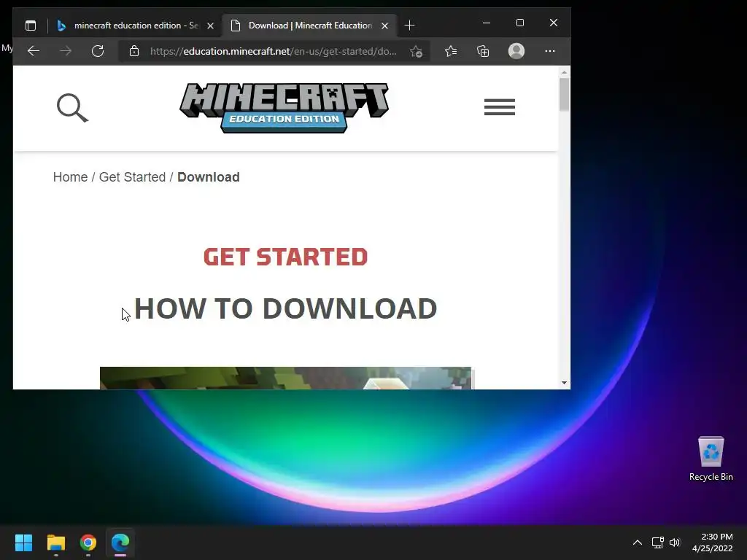Open the volume tray icon
The image size is (747, 560).
pyautogui.click(x=675, y=542)
